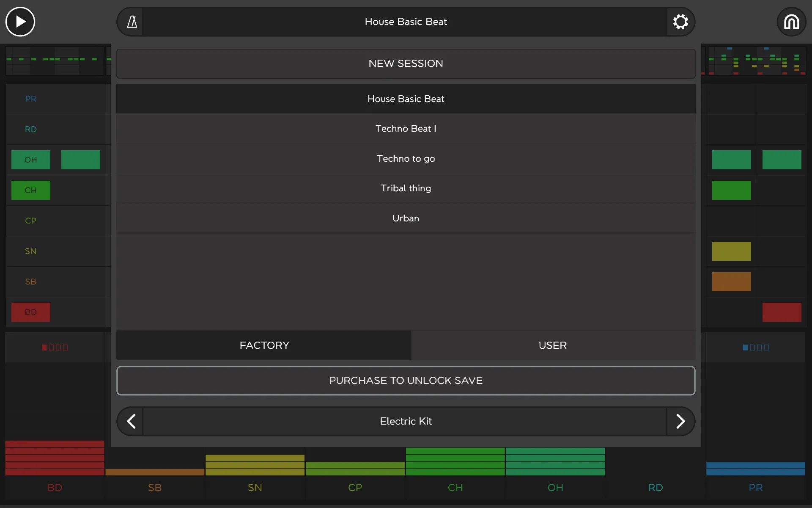Open the metronome/tempo icon
Screen dimensions: 812x508
pos(132,22)
